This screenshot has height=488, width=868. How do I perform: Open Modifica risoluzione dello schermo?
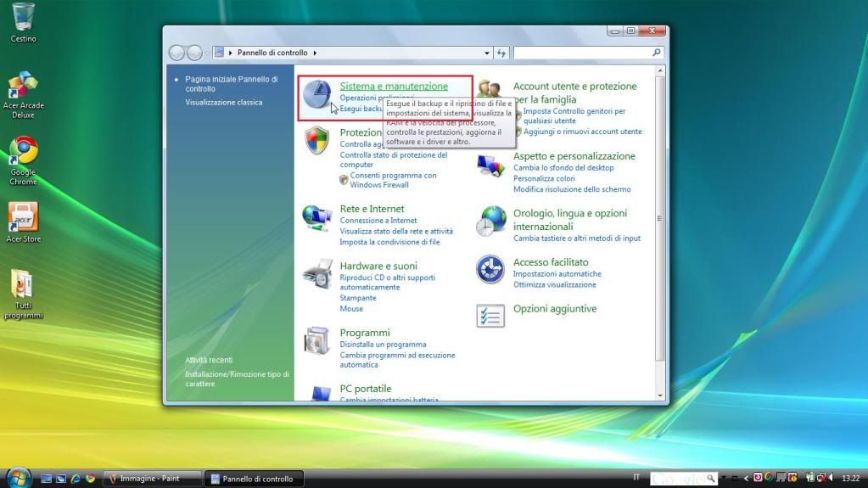coord(572,189)
